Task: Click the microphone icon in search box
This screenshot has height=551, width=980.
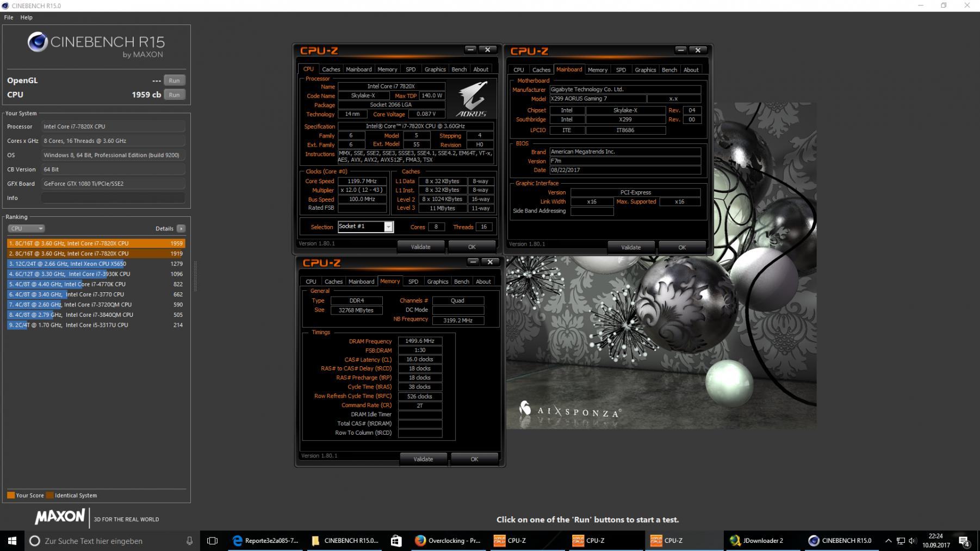Action: coord(189,541)
